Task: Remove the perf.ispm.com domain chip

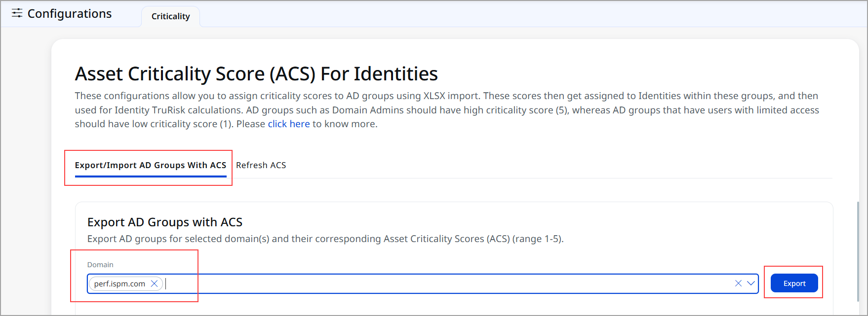Action: [154, 283]
